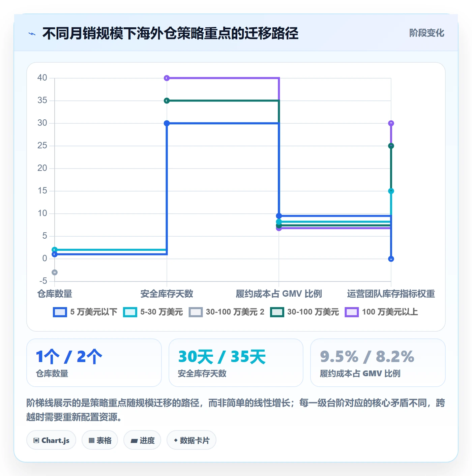Select the gray data point below zero
Screen dimensions: 472x476
coord(55,272)
